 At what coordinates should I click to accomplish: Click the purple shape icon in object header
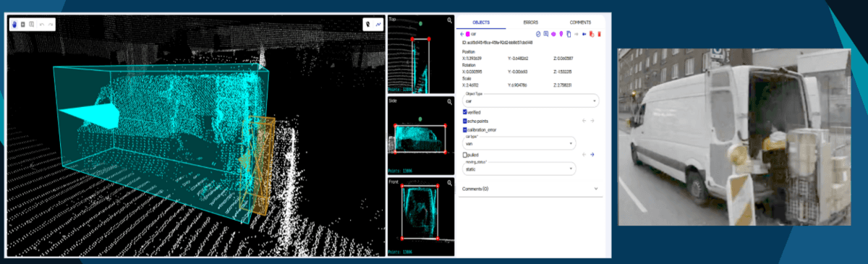click(553, 34)
